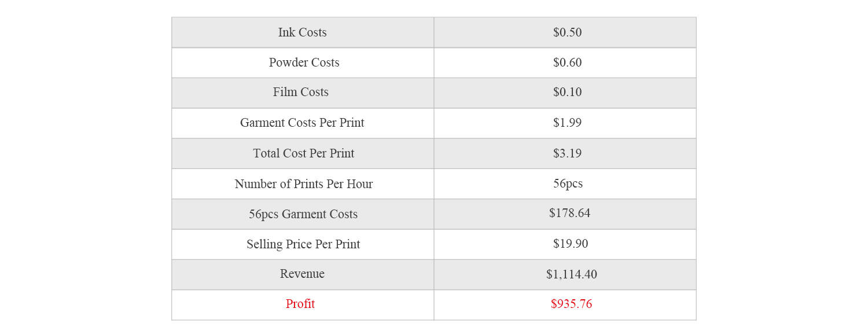This screenshot has height=334, width=868.
Task: Select the $0.50 ink cost value
Action: tap(567, 32)
